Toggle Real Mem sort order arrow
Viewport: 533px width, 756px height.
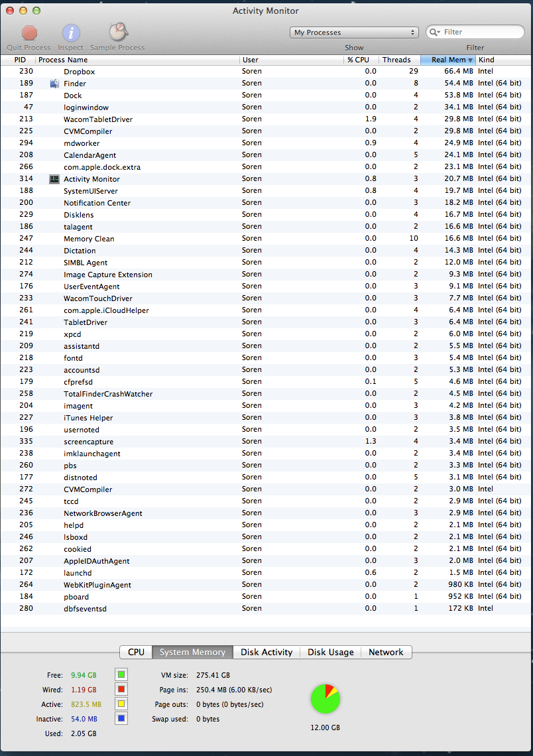pyautogui.click(x=470, y=60)
